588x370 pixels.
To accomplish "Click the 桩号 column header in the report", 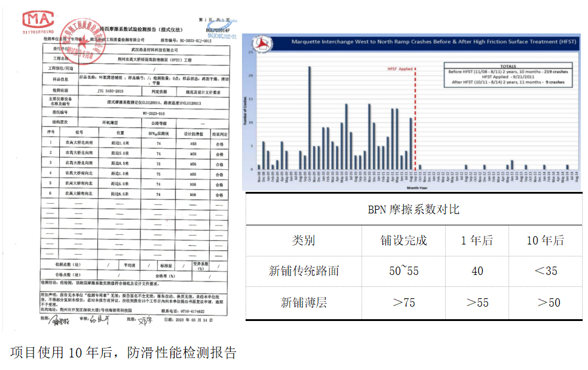I will (x=79, y=133).
